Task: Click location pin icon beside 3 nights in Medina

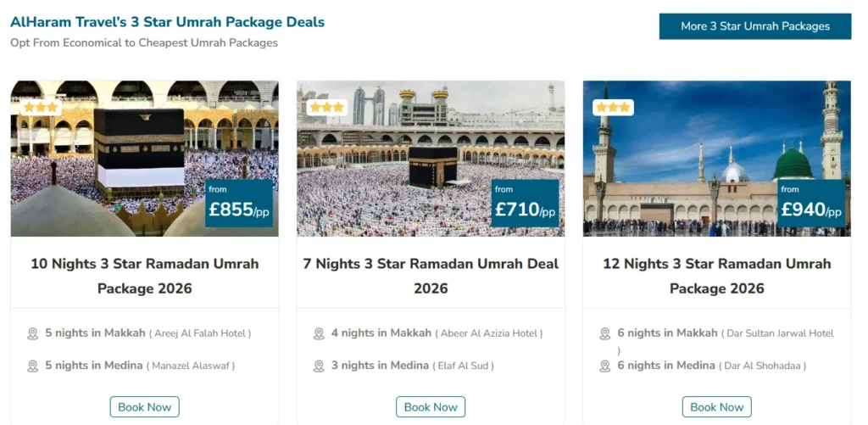Action: [x=319, y=366]
